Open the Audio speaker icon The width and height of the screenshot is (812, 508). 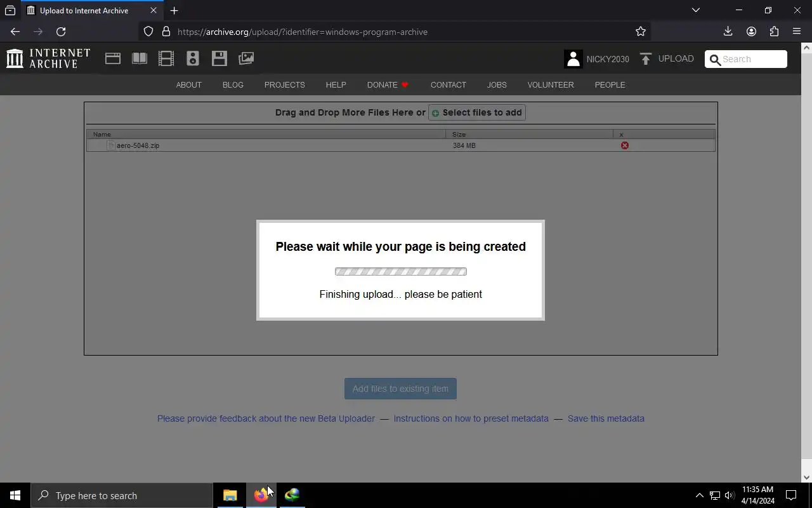coord(193,58)
